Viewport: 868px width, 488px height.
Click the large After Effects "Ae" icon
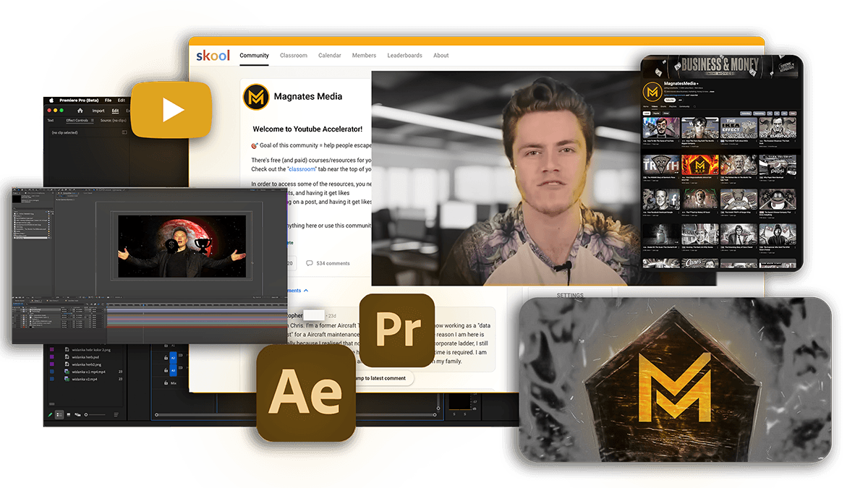click(305, 393)
